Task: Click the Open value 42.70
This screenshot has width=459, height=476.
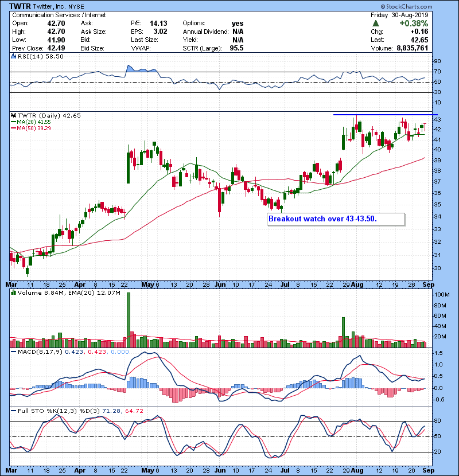Action: 56,24
